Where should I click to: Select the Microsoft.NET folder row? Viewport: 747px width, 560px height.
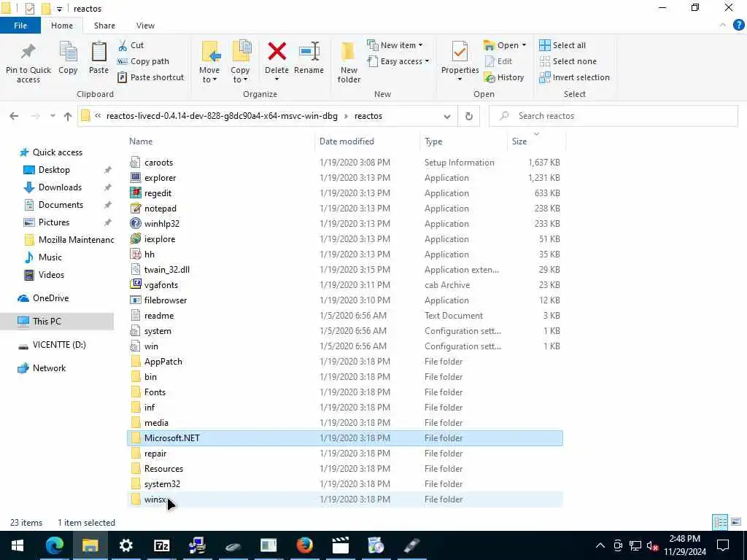pyautogui.click(x=345, y=438)
